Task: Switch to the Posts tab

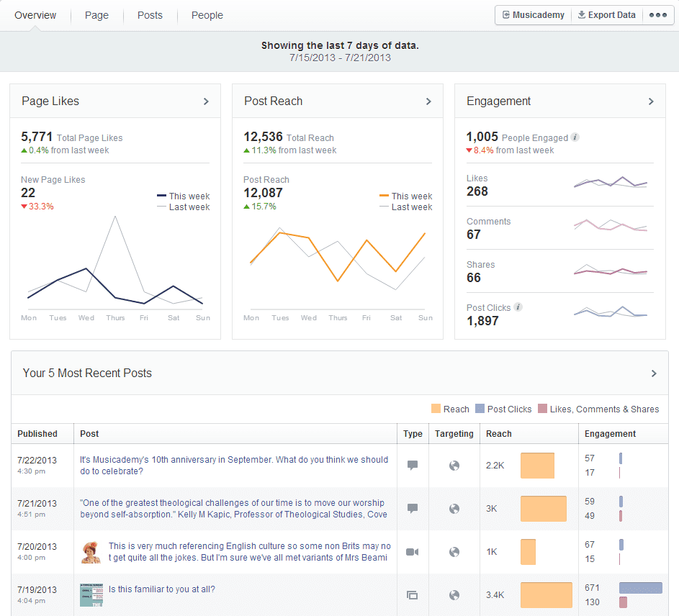Action: point(150,15)
